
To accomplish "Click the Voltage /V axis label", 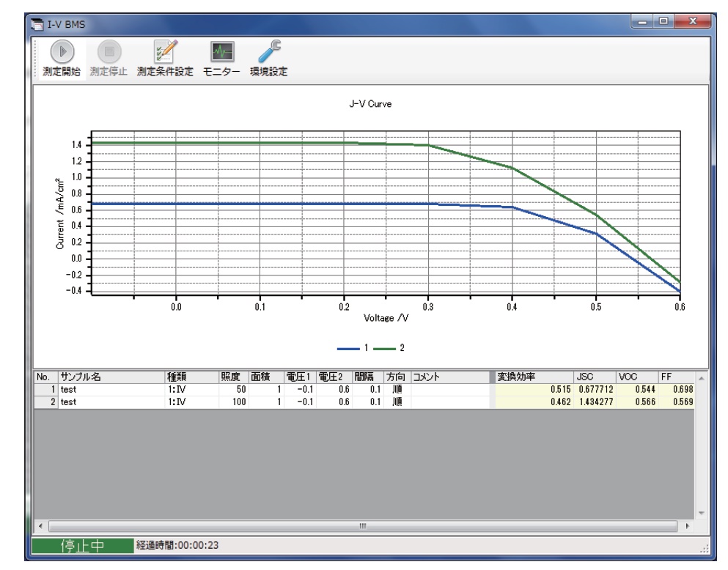I will (386, 318).
